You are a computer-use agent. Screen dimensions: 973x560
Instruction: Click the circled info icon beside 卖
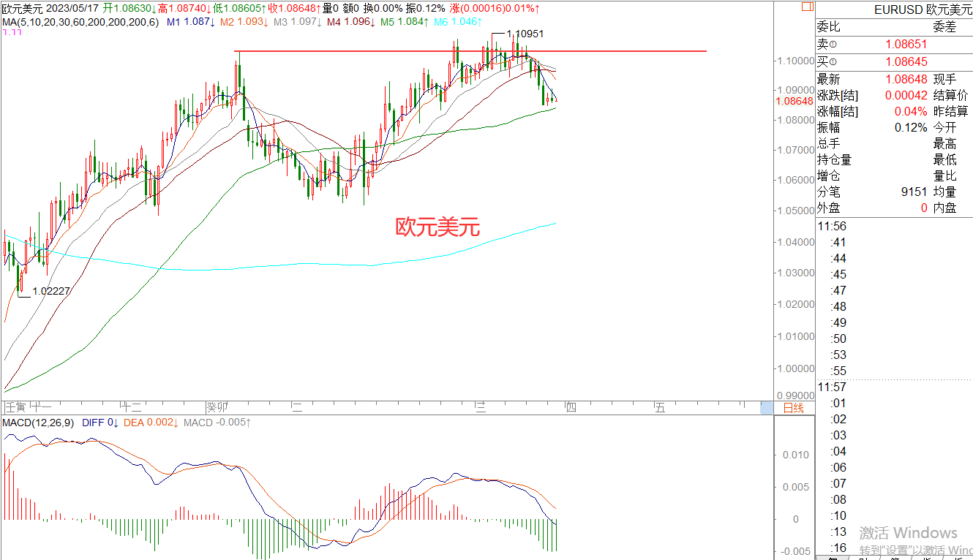(x=833, y=45)
